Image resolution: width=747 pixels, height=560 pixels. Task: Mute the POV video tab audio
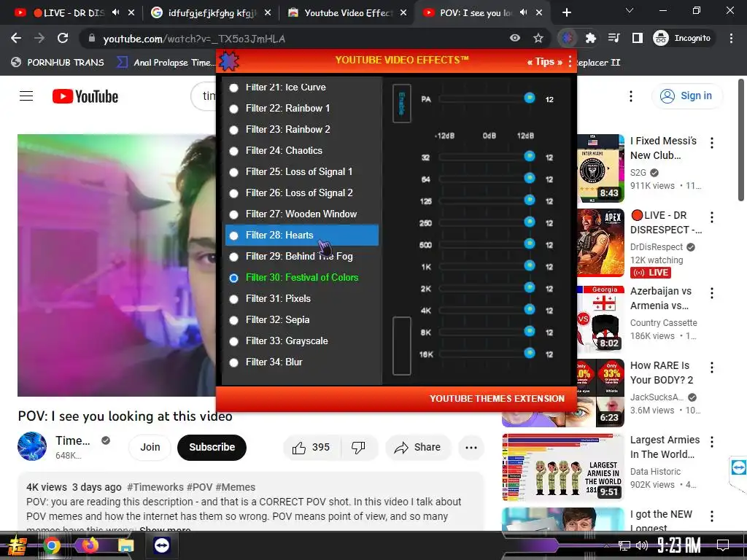click(x=524, y=13)
